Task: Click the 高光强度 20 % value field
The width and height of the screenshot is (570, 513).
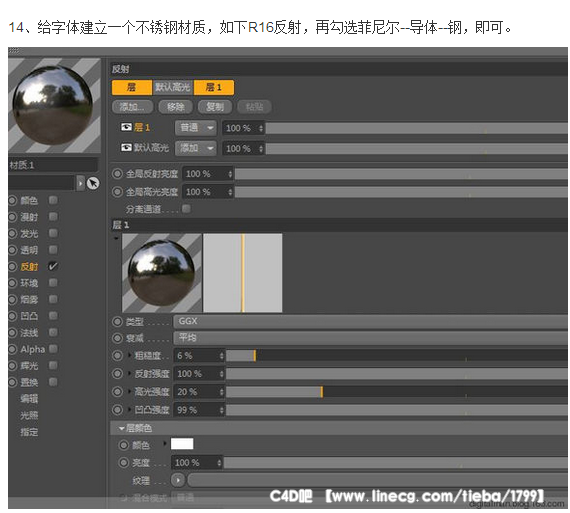Action: click(199, 392)
